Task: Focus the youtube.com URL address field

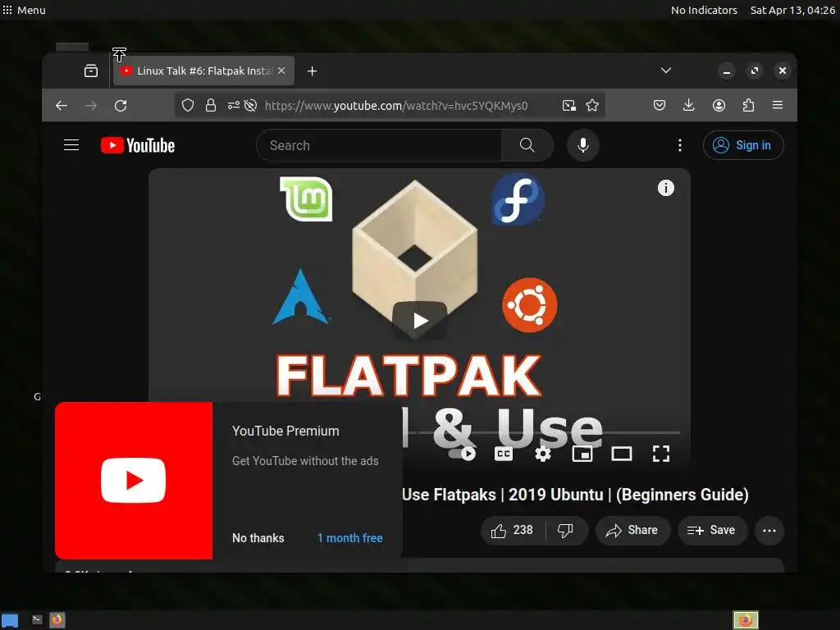Action: coord(396,106)
